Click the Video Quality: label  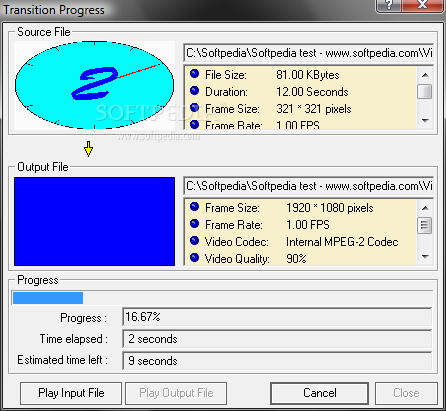(237, 259)
